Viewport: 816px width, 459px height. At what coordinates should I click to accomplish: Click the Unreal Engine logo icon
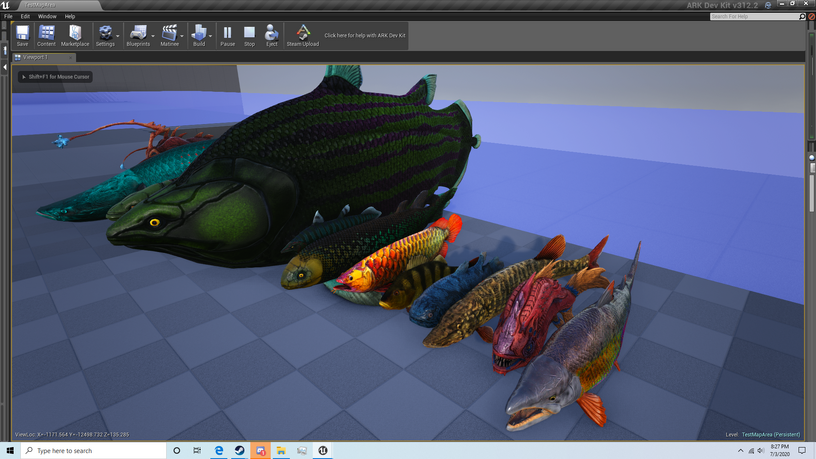click(x=5, y=5)
